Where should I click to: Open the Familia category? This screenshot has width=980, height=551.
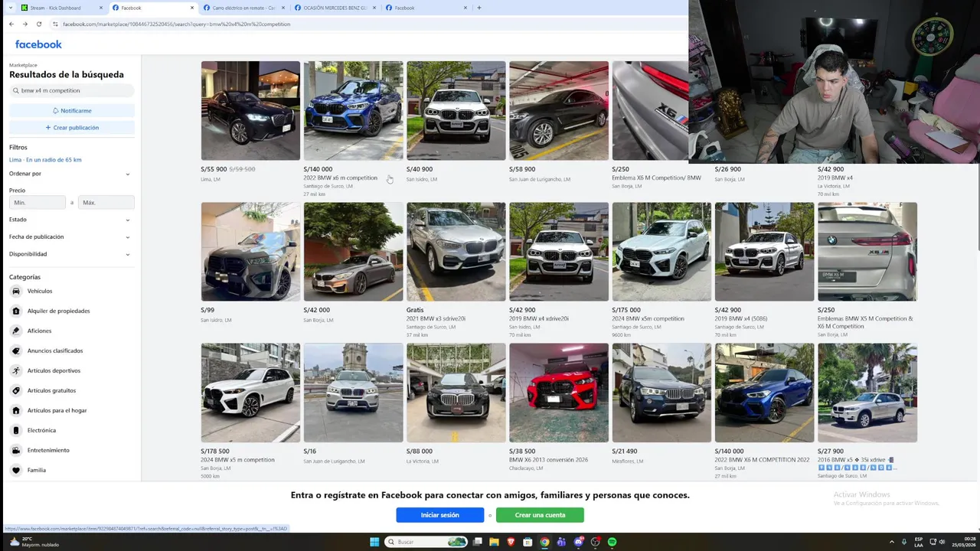pyautogui.click(x=36, y=470)
